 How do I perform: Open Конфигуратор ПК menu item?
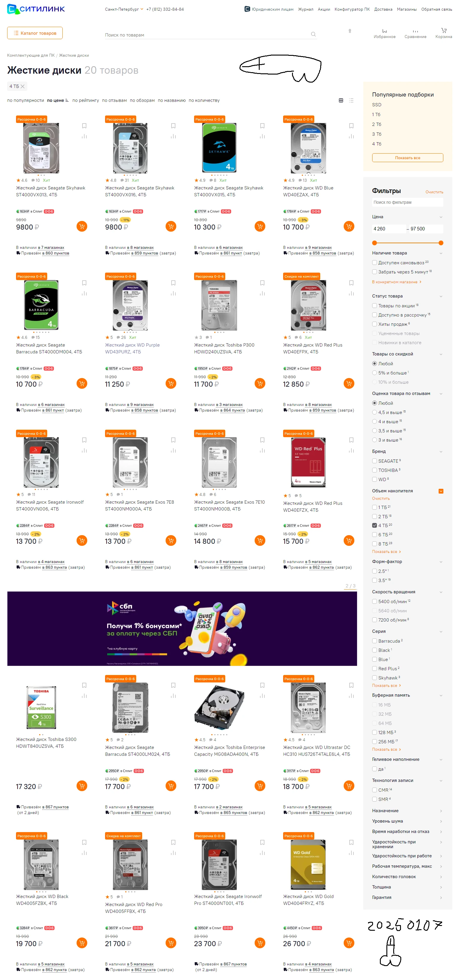pyautogui.click(x=352, y=9)
